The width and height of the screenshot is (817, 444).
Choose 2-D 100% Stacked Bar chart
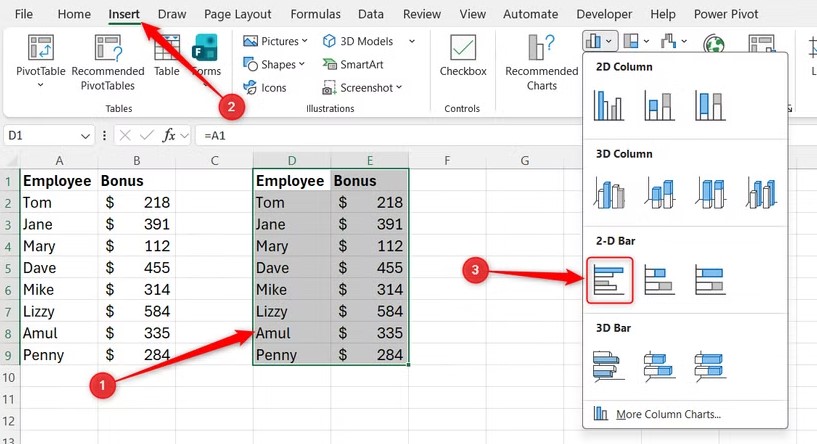click(x=710, y=280)
